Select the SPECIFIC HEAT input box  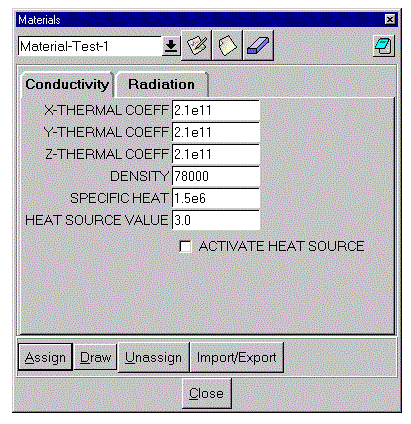(216, 198)
